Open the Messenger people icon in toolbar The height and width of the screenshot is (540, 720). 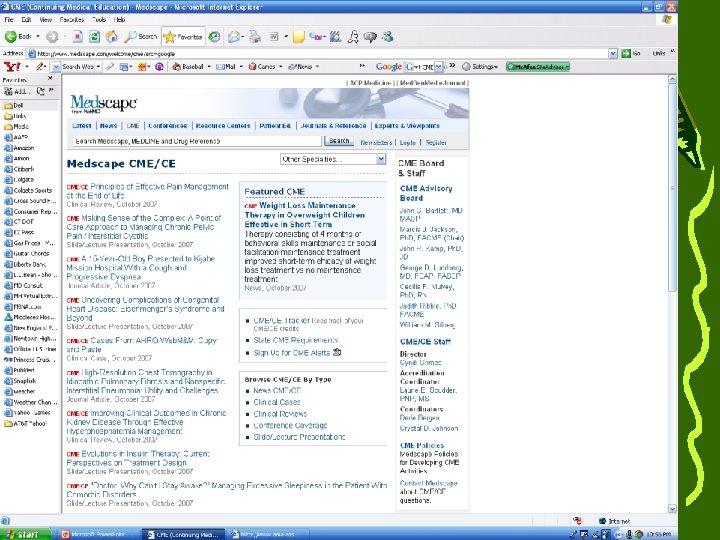point(388,37)
